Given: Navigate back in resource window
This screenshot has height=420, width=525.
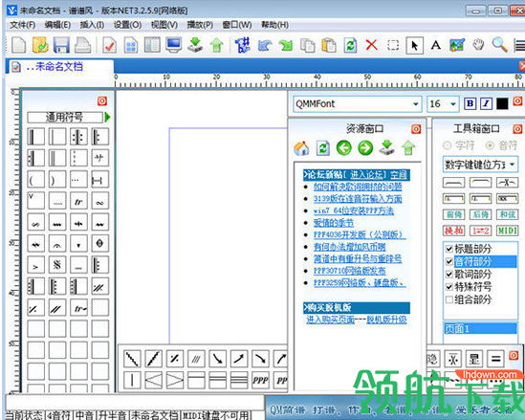Looking at the screenshot, I should click(x=344, y=148).
